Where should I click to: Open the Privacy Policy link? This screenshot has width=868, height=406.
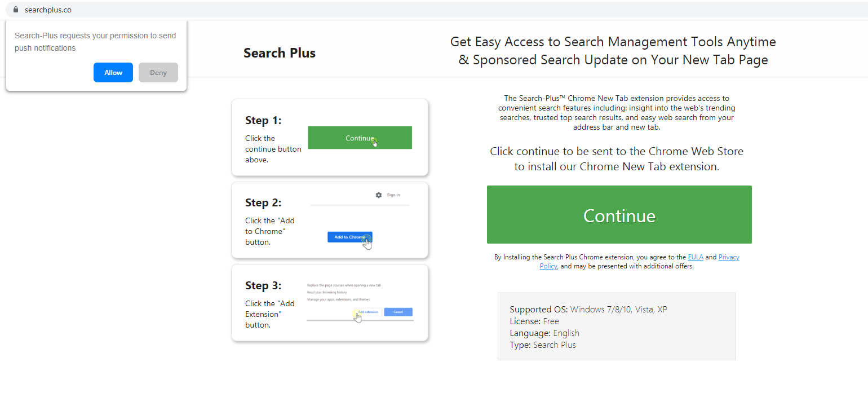728,257
